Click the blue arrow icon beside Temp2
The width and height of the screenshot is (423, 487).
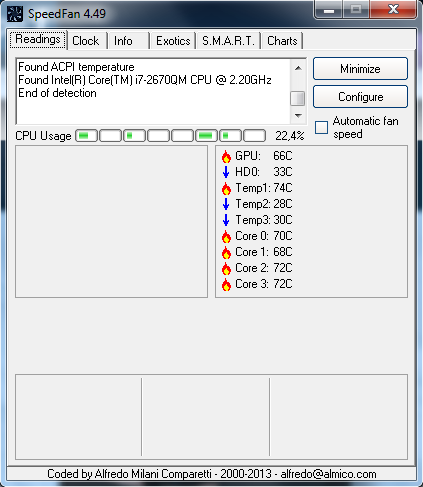[226, 204]
